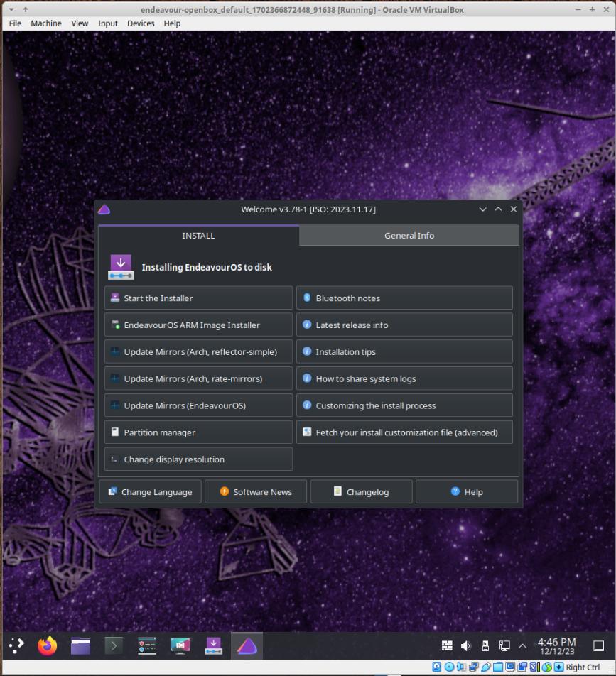Open the file manager from the panel

(81, 646)
